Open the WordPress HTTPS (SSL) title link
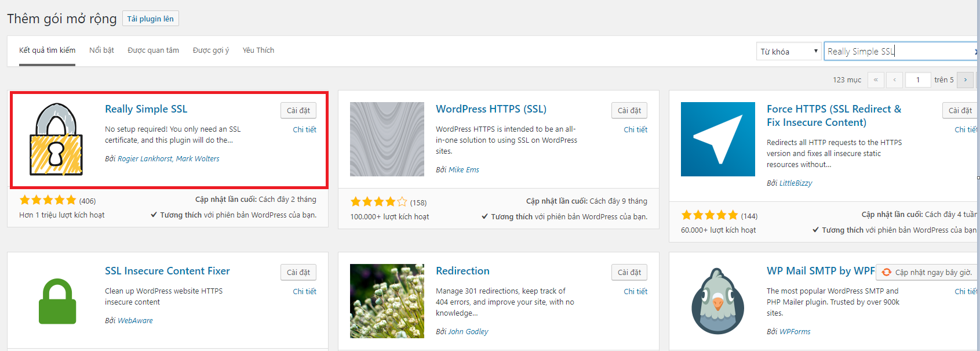 [491, 109]
